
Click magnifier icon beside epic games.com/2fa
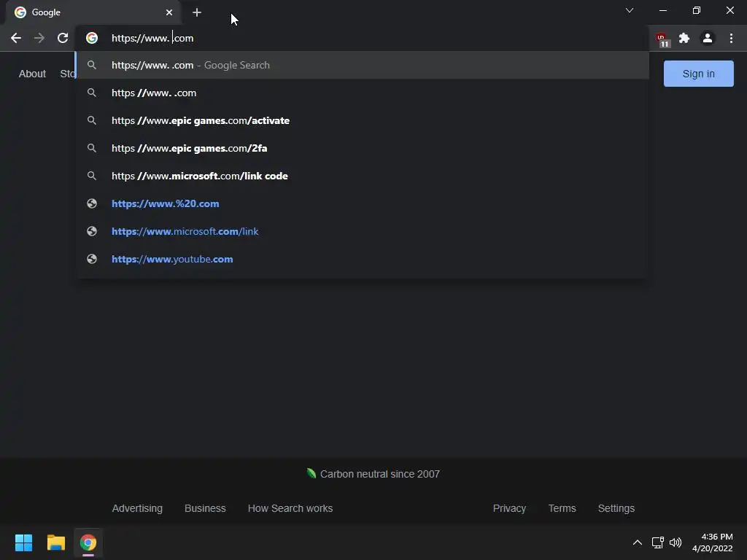point(92,148)
